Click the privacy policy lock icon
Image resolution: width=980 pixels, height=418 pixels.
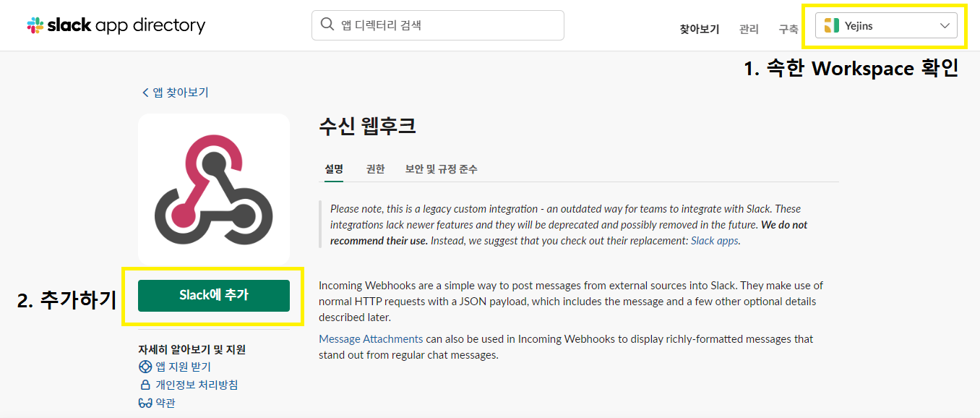click(x=145, y=385)
